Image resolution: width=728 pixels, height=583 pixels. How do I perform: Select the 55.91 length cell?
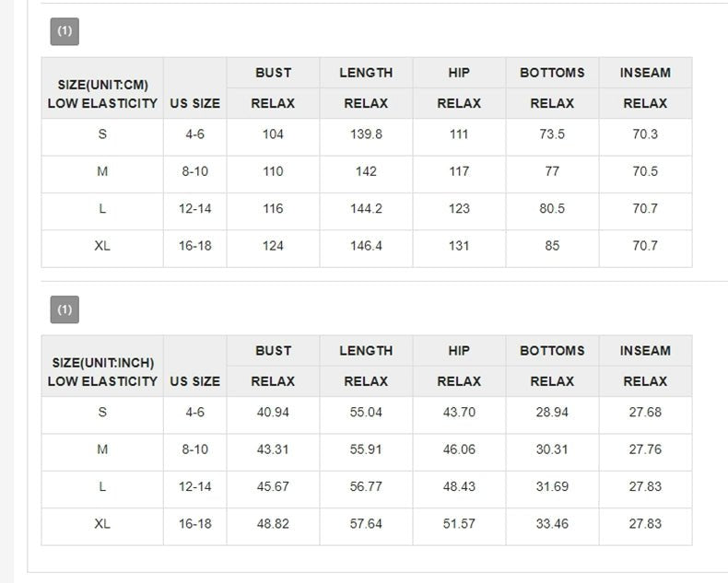tap(366, 449)
